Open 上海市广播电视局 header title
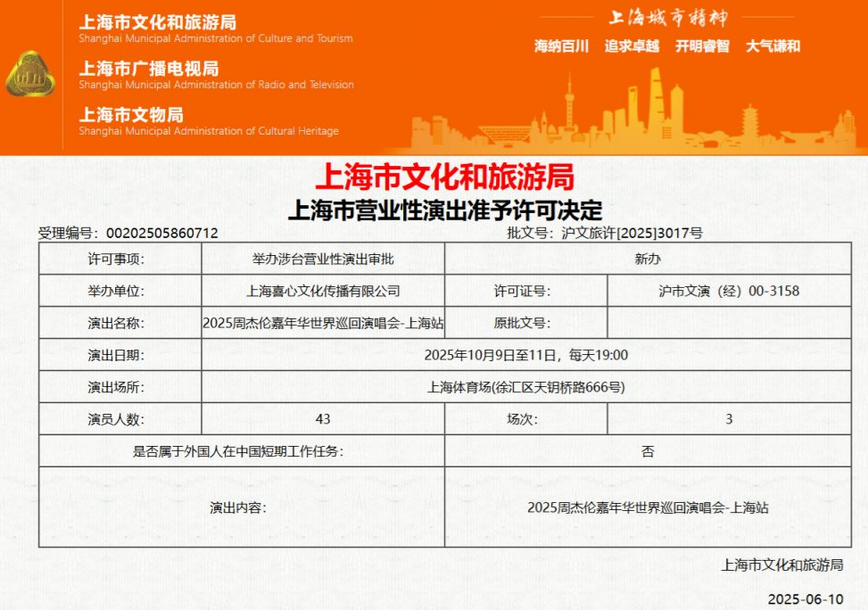 (149, 68)
